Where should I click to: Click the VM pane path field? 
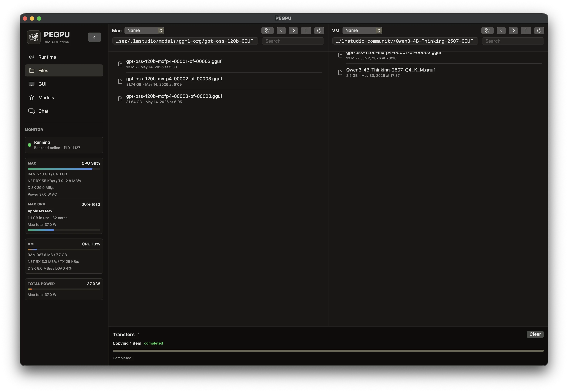(x=405, y=41)
